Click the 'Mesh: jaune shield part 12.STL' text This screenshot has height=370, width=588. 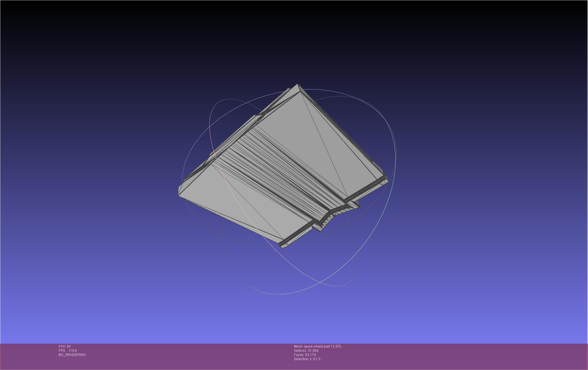[x=318, y=346]
